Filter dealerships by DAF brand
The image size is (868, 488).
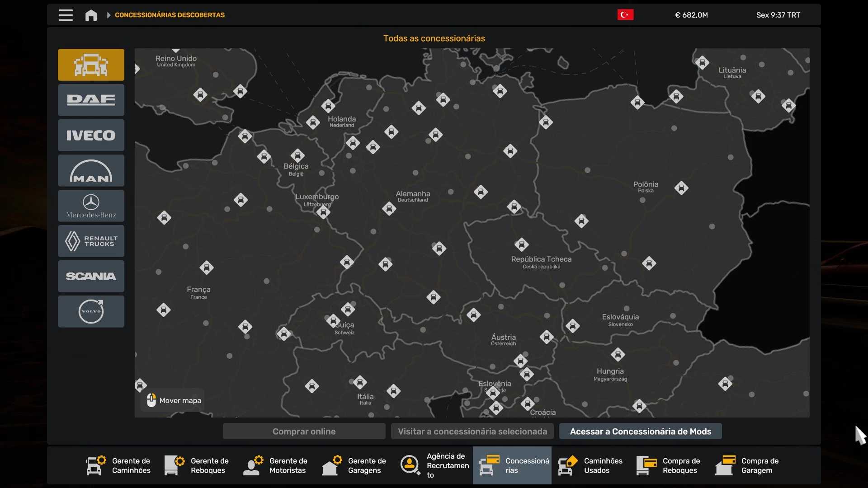pos(91,100)
